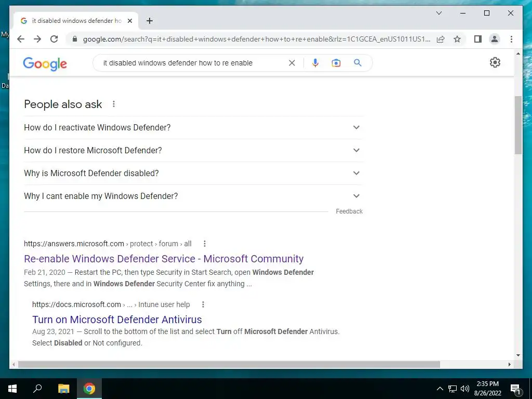
Task: Expand 'Why is Microsoft Defender disabled?'
Action: coord(193,173)
